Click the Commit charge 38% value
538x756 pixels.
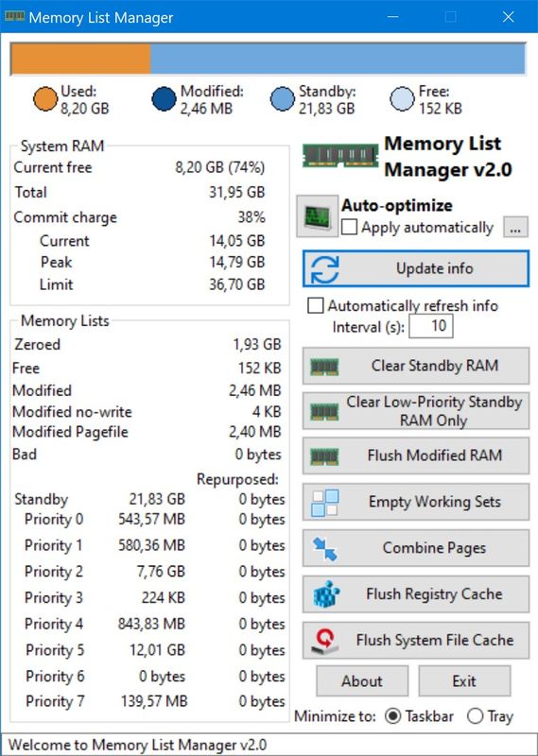coord(252,217)
